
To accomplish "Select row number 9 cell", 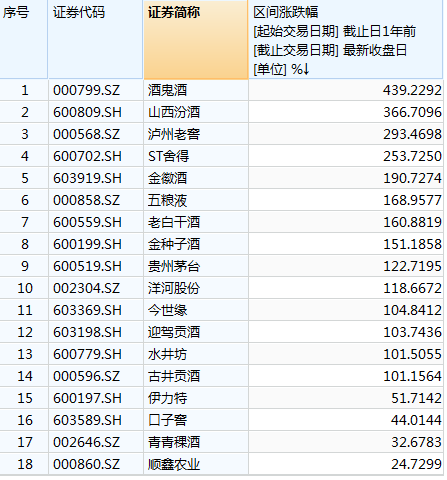I will 25,266.
